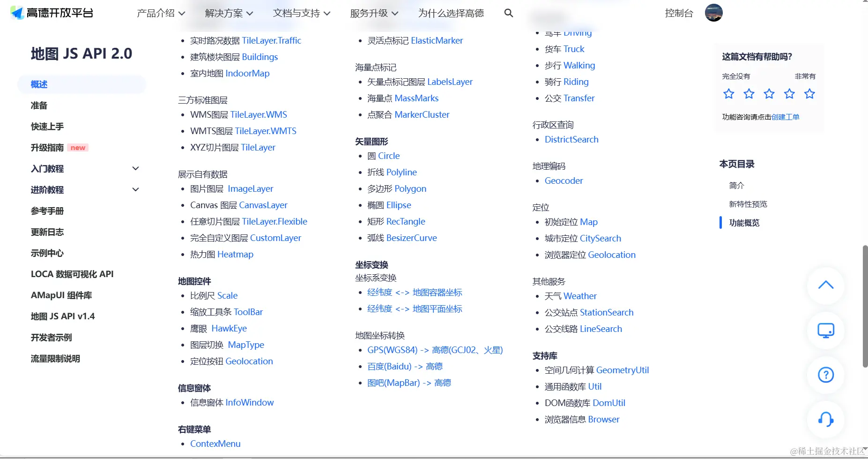Rate the document one star
868x459 pixels.
coord(729,94)
